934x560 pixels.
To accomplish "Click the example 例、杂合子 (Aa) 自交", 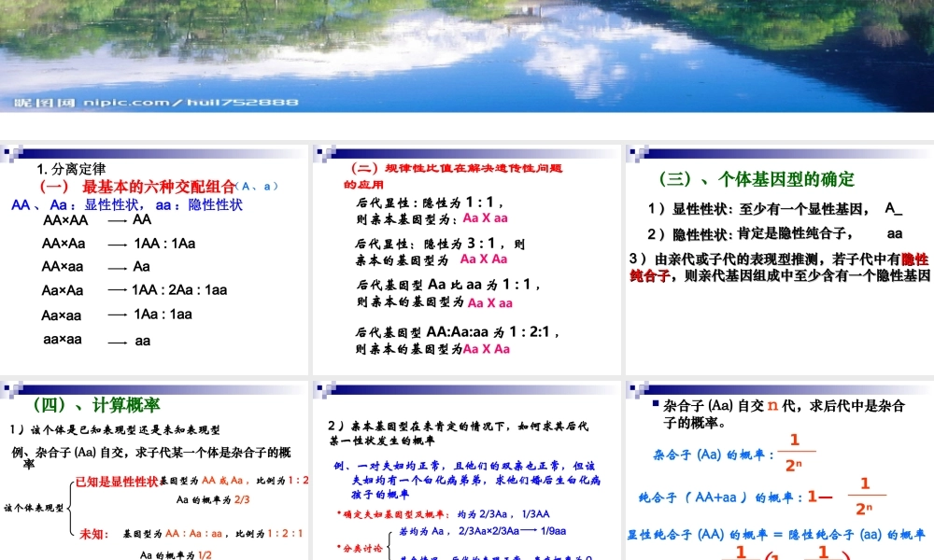I will coord(151,457).
